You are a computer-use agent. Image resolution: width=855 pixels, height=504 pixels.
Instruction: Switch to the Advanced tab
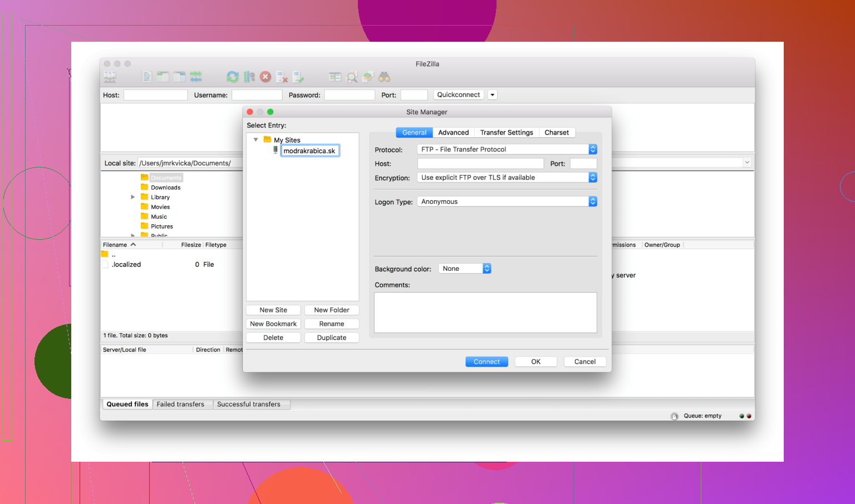[453, 132]
